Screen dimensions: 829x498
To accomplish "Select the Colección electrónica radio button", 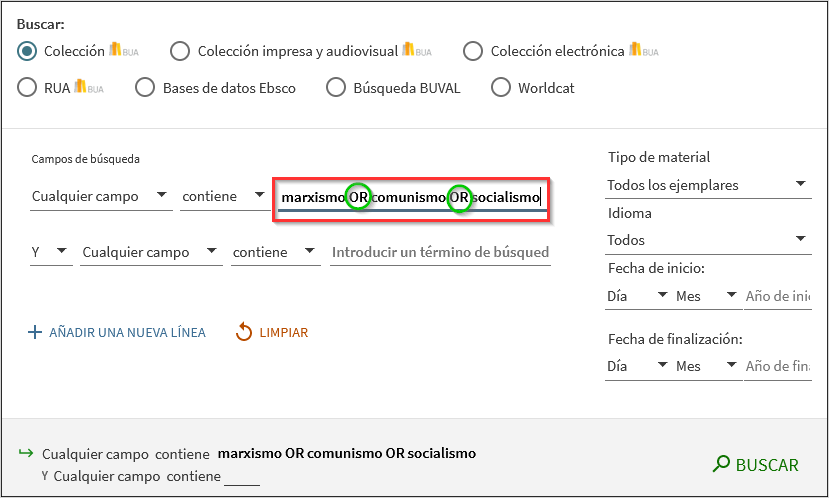I will (x=473, y=51).
